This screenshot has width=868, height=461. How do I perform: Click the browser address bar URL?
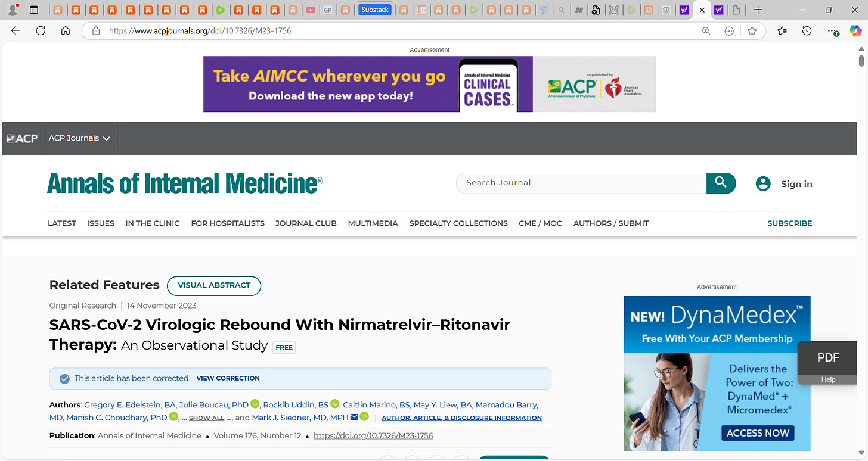click(200, 31)
